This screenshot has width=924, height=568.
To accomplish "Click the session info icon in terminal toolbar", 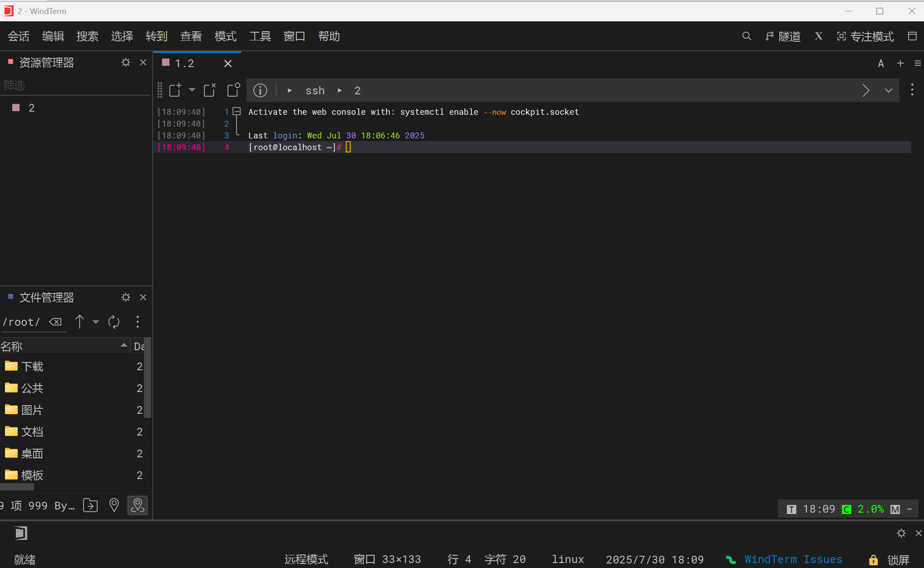I will (260, 90).
